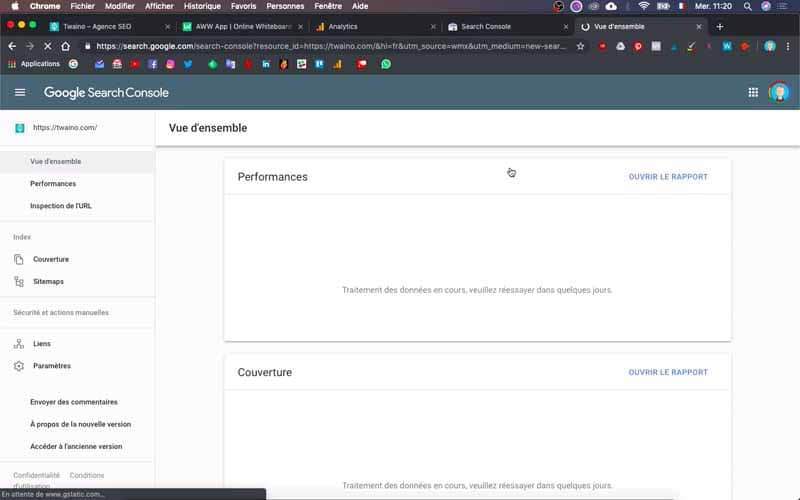Open the WhatsApp bookmark icon
This screenshot has width=800, height=500.
tap(386, 64)
